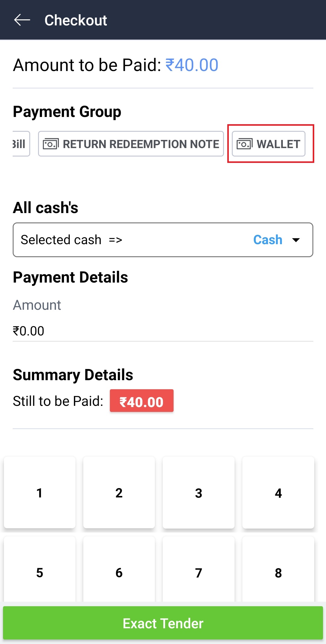Tap keypad digit 4
Image resolution: width=326 pixels, height=644 pixels.
pos(278,493)
